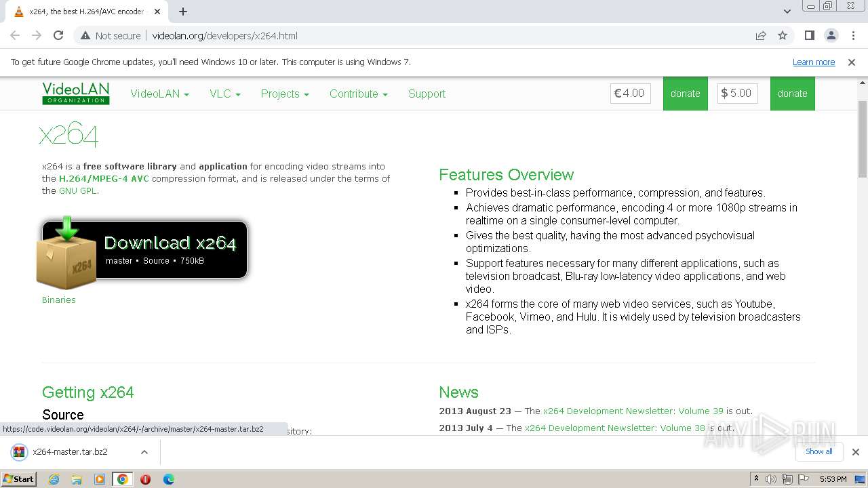Open x264 Development Newsletter Volume 38

coord(614,428)
